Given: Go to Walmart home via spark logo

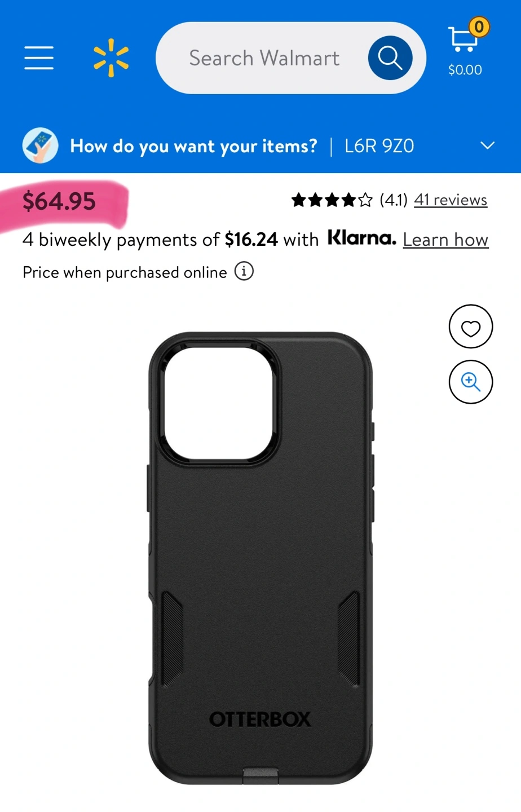Looking at the screenshot, I should pos(111,58).
